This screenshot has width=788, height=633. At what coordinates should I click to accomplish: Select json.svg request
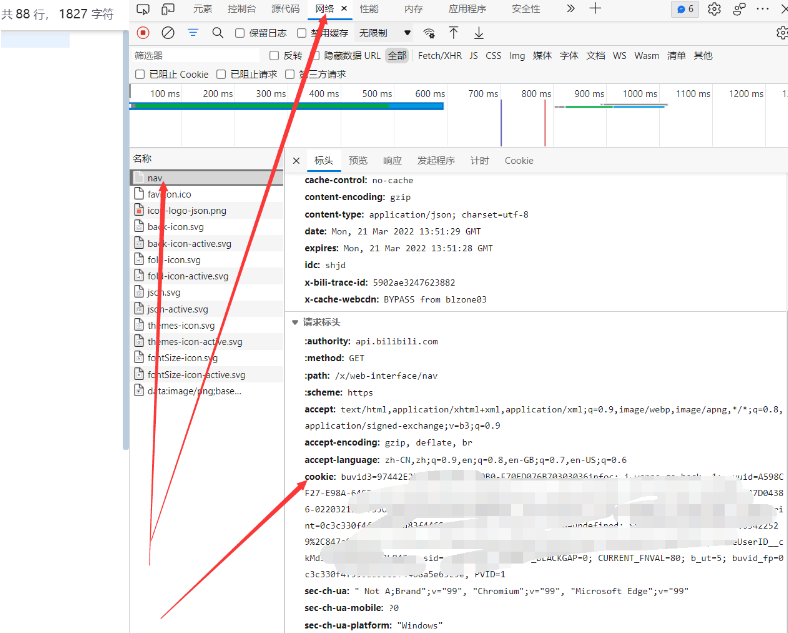pyautogui.click(x=207, y=292)
